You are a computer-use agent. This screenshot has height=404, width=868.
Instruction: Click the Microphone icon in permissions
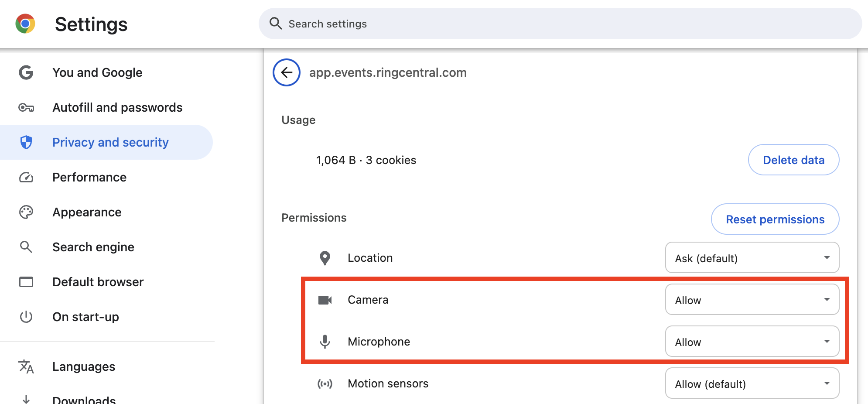(325, 342)
